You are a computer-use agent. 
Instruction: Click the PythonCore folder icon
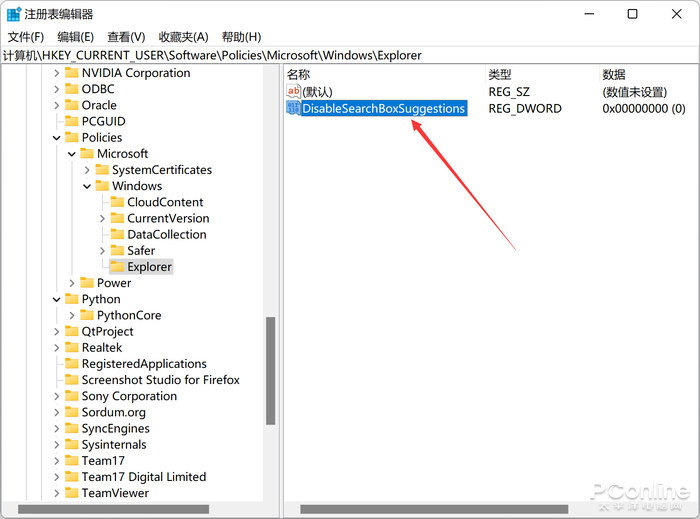pos(87,315)
